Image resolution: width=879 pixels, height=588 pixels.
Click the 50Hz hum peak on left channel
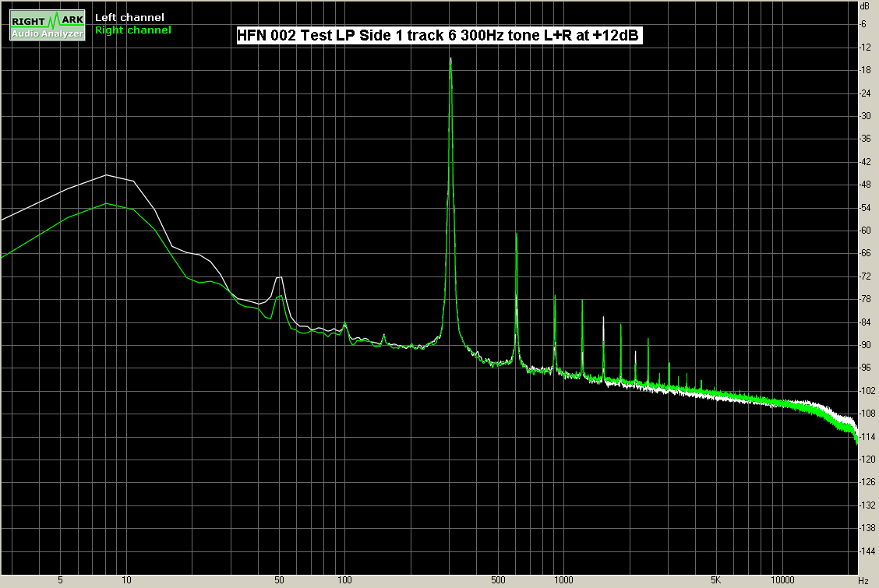tap(279, 277)
